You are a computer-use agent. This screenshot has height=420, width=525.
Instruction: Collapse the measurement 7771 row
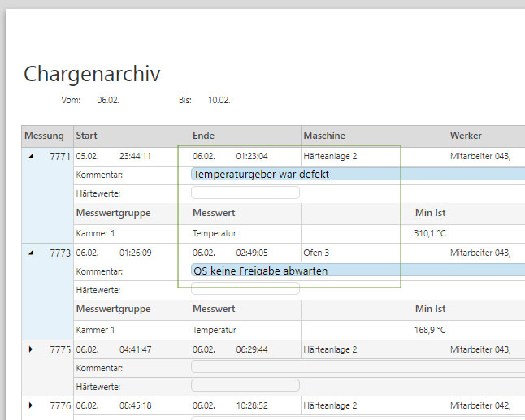[31, 156]
